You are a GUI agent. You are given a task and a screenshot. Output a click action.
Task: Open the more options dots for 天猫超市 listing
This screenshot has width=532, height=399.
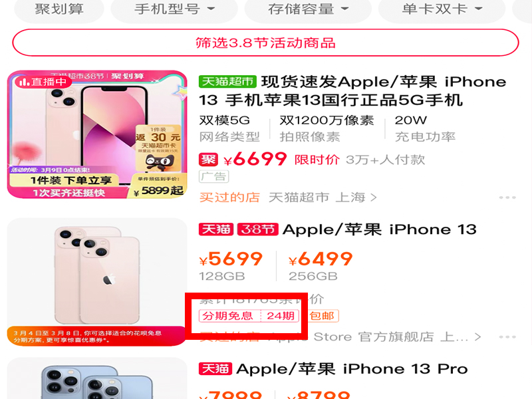pyautogui.click(x=507, y=198)
